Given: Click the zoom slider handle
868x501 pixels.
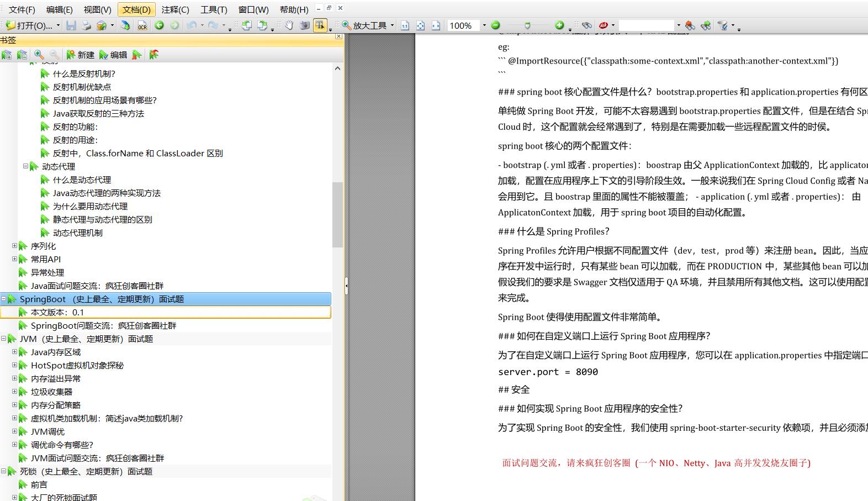Looking at the screenshot, I should pyautogui.click(x=527, y=25).
